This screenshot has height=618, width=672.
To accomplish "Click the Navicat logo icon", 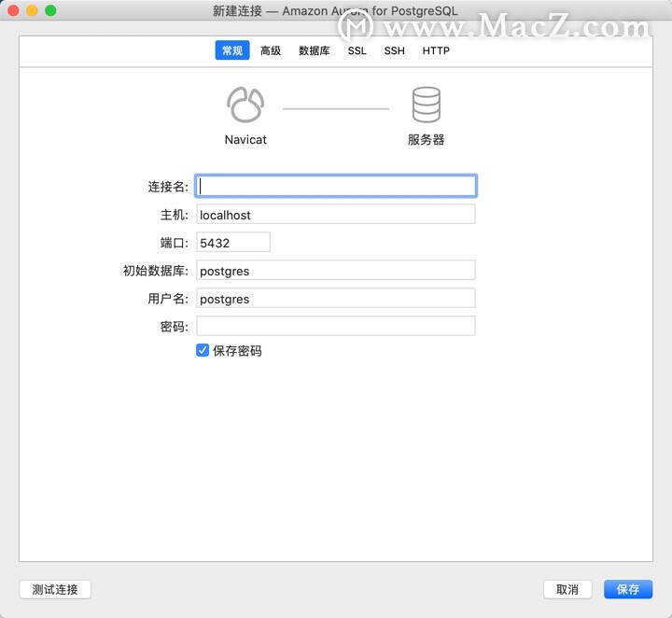I will (245, 105).
